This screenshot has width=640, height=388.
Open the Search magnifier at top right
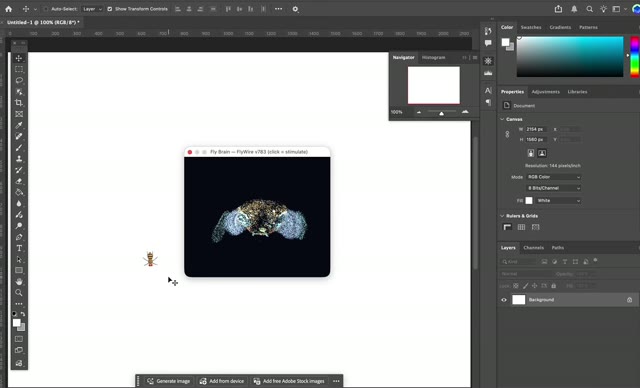click(x=589, y=9)
